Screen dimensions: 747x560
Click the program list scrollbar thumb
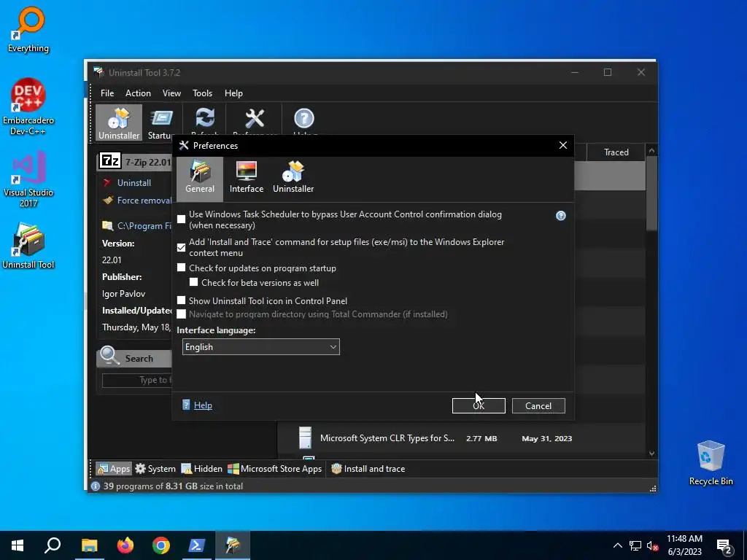(651, 192)
